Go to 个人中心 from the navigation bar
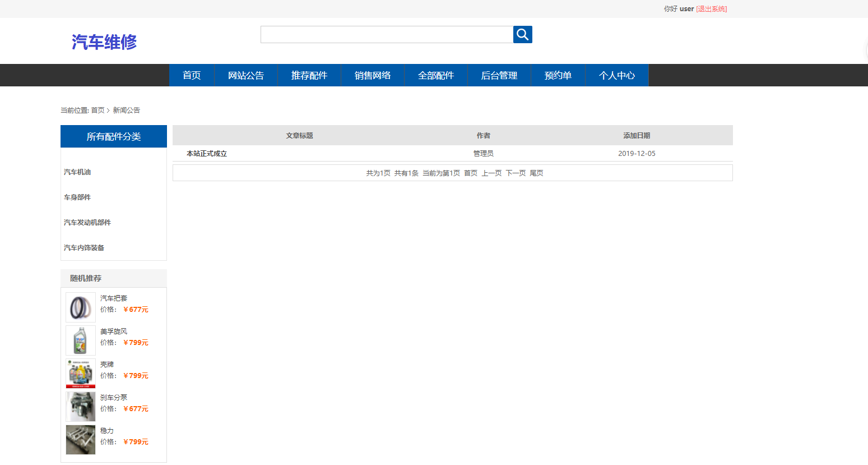 pyautogui.click(x=616, y=75)
